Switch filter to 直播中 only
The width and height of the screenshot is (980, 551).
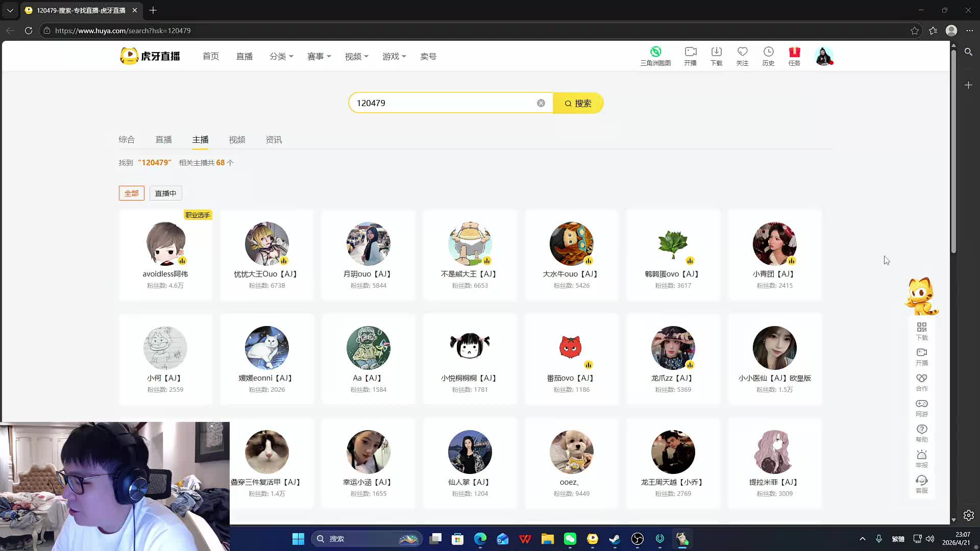point(165,193)
